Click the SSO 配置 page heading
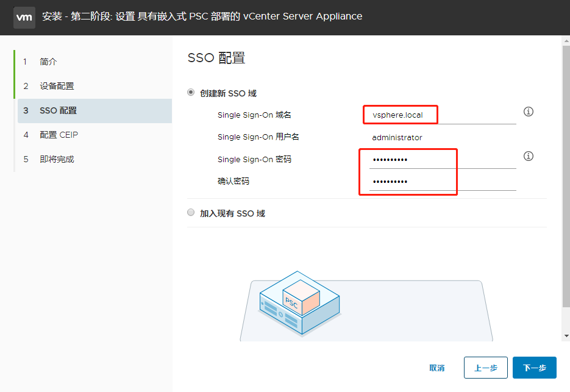The width and height of the screenshot is (570, 392). pos(216,58)
